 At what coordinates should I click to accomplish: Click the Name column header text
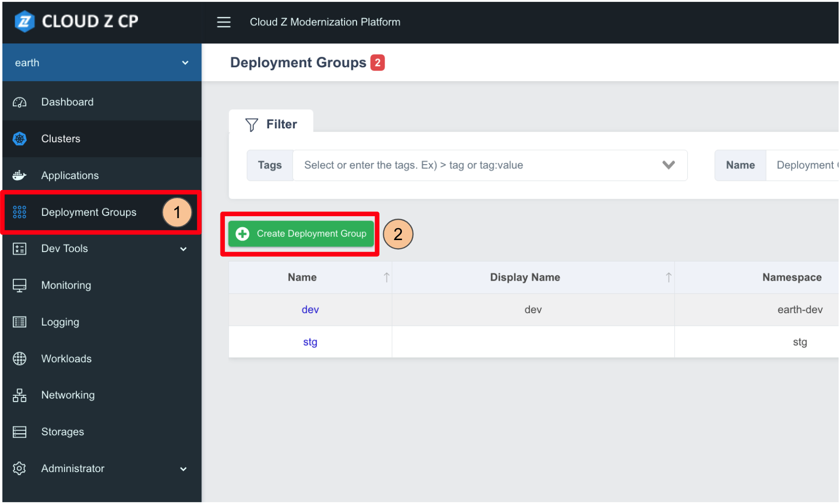point(302,277)
